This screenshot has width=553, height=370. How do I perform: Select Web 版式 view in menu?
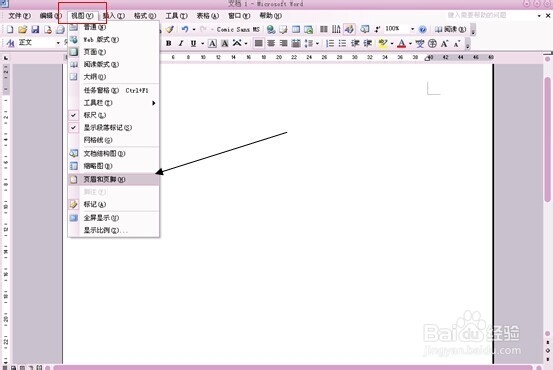pyautogui.click(x=114, y=40)
